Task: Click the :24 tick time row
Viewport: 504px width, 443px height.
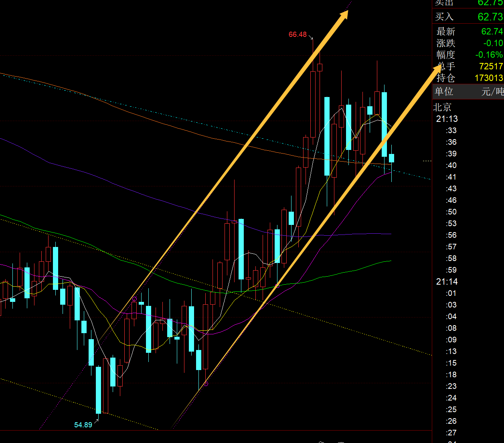Action: click(x=451, y=398)
